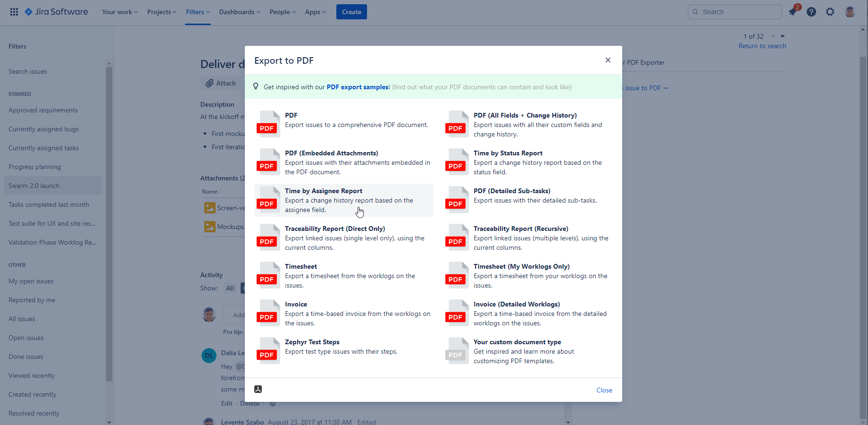Open the settings gear icon
This screenshot has width=868, height=425.
point(830,12)
